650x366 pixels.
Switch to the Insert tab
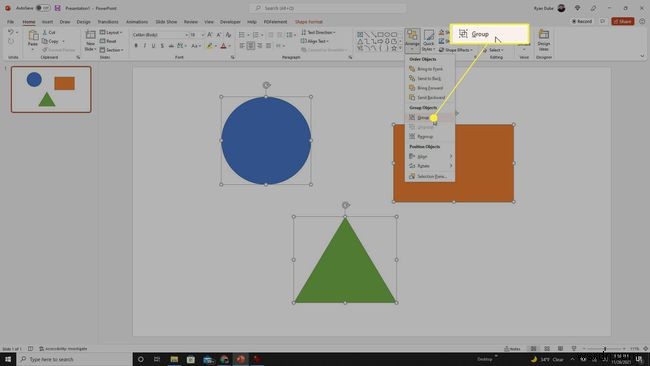coord(47,22)
